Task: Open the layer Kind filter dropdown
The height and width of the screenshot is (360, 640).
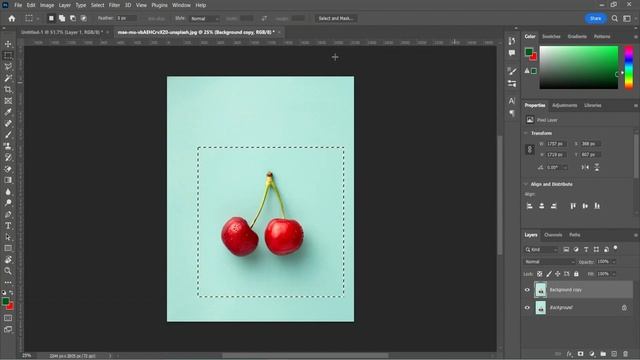Action: (541, 249)
